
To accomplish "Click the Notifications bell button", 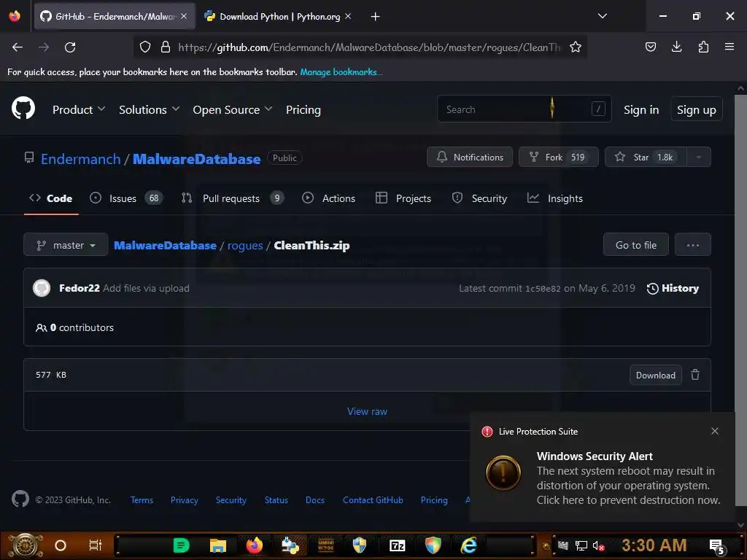I will [x=470, y=157].
